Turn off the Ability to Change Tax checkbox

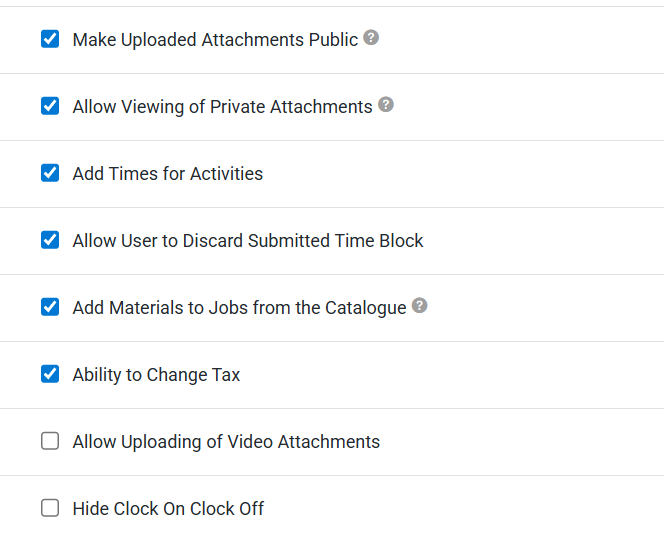tap(50, 374)
